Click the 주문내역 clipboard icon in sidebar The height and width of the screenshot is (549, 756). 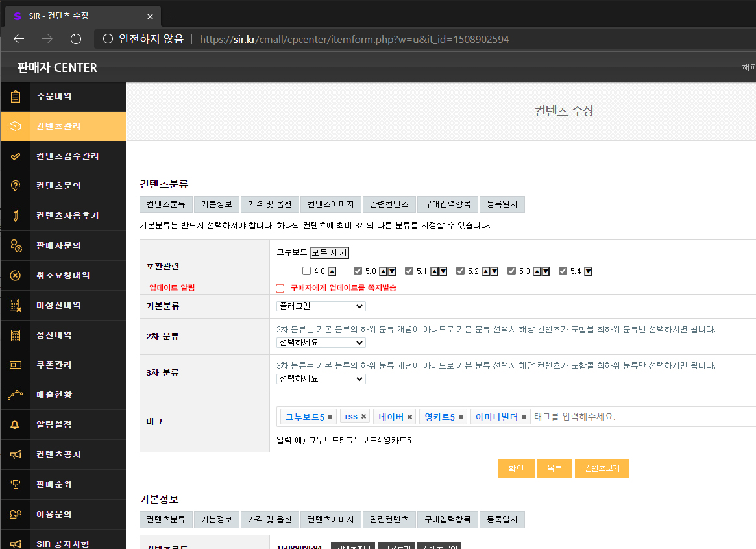[x=15, y=97]
